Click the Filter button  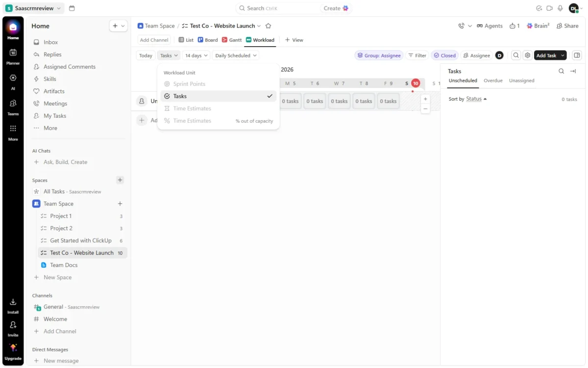coord(417,55)
